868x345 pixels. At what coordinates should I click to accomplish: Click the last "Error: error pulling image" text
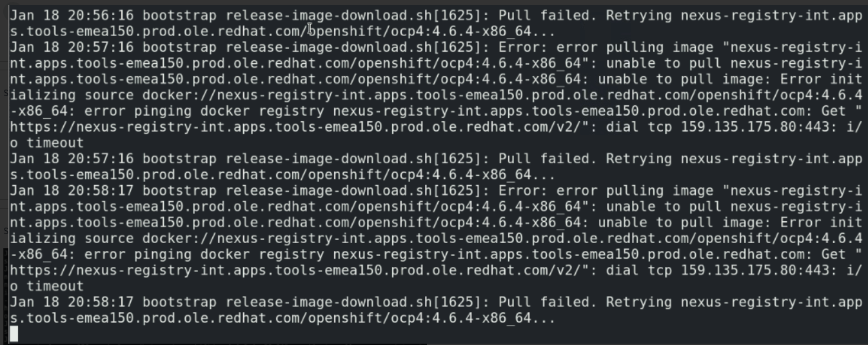(608, 191)
